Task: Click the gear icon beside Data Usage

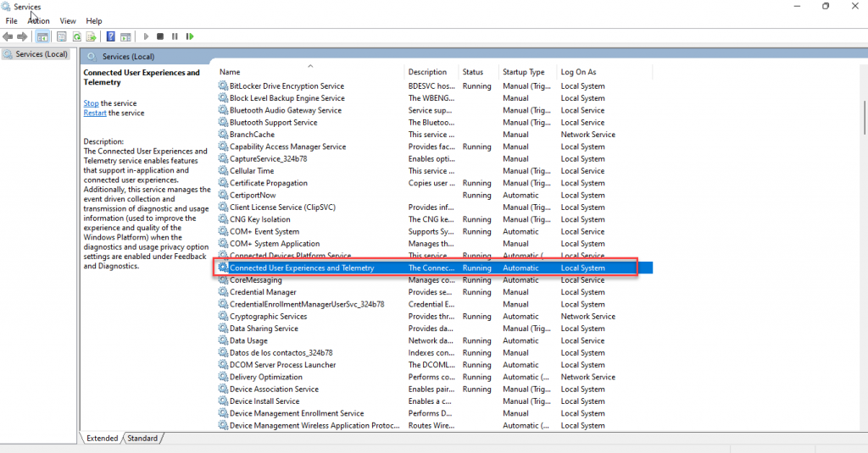Action: pos(223,340)
